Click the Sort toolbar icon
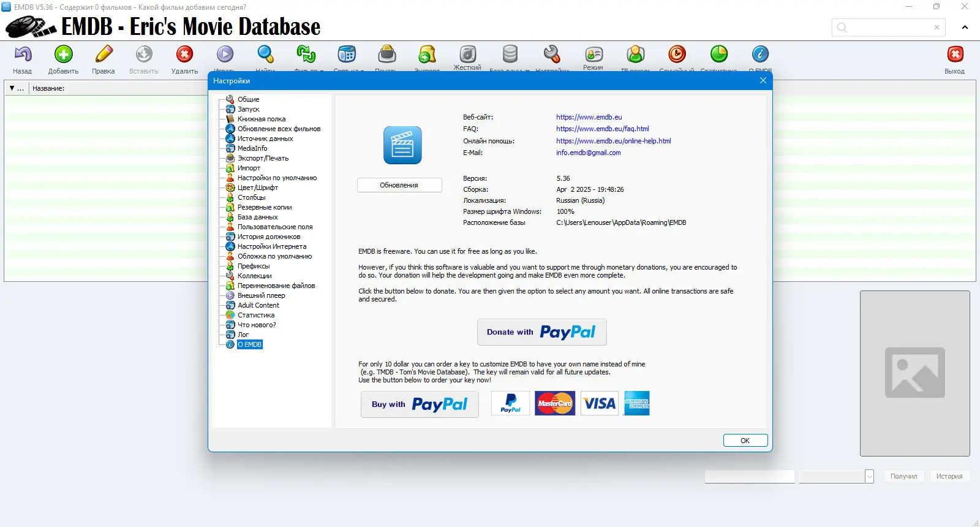 [x=347, y=55]
